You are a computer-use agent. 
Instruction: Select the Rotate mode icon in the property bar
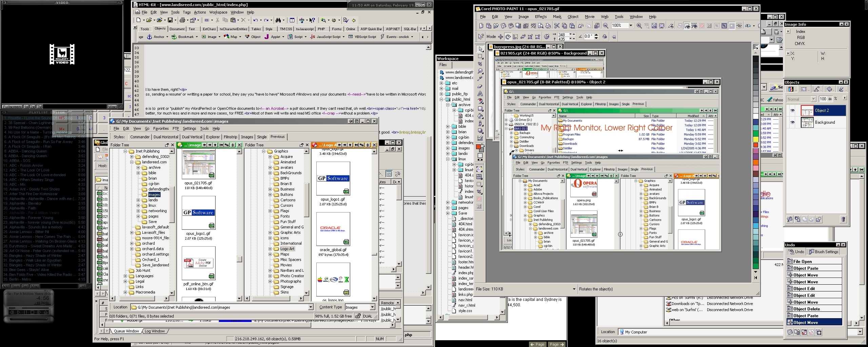tap(508, 37)
